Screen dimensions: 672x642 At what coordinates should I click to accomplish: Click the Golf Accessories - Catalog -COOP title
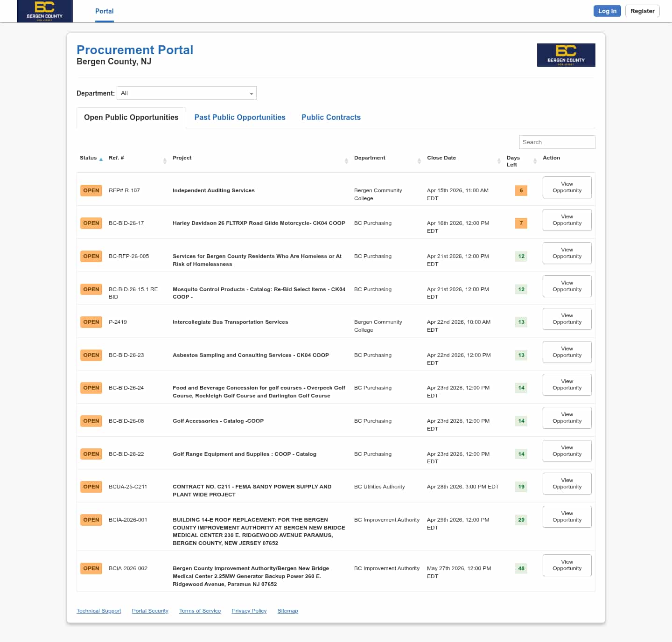coord(218,421)
